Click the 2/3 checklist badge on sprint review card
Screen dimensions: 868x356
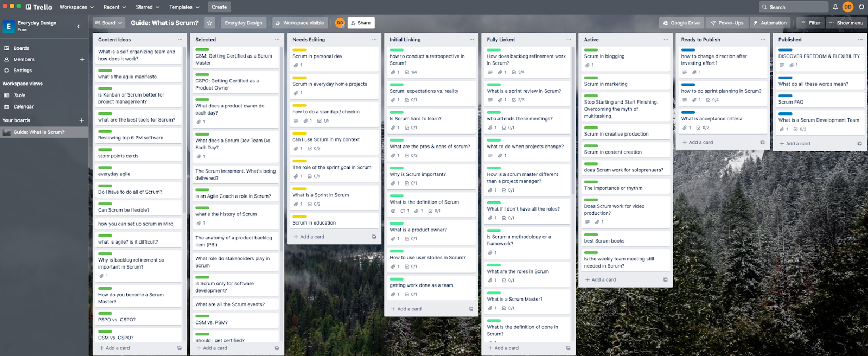(x=518, y=100)
